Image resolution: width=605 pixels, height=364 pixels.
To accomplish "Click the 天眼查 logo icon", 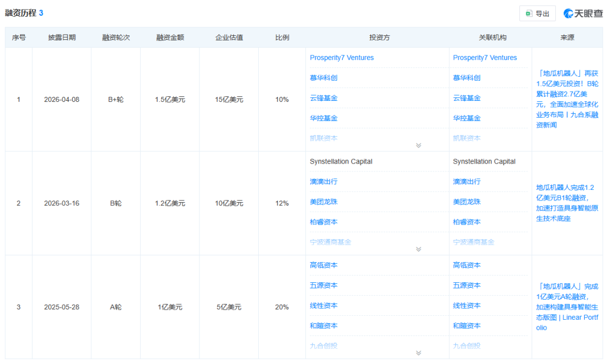I will (569, 13).
